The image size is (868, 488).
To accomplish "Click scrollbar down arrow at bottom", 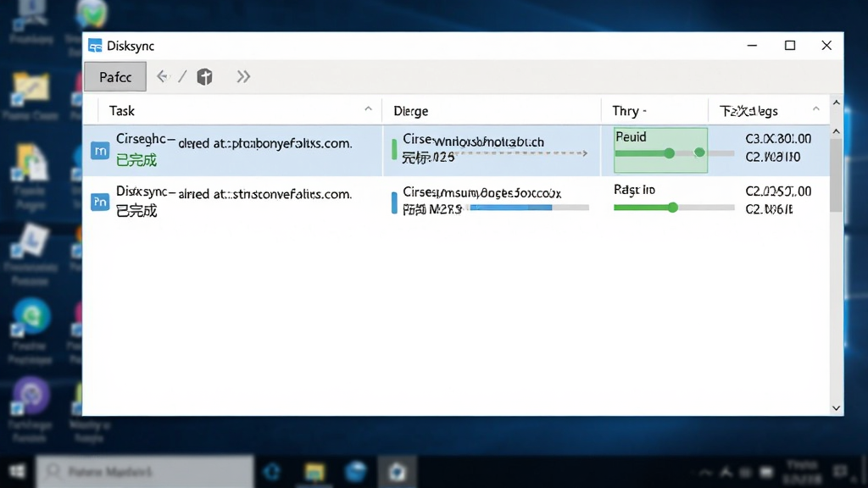I will [837, 408].
